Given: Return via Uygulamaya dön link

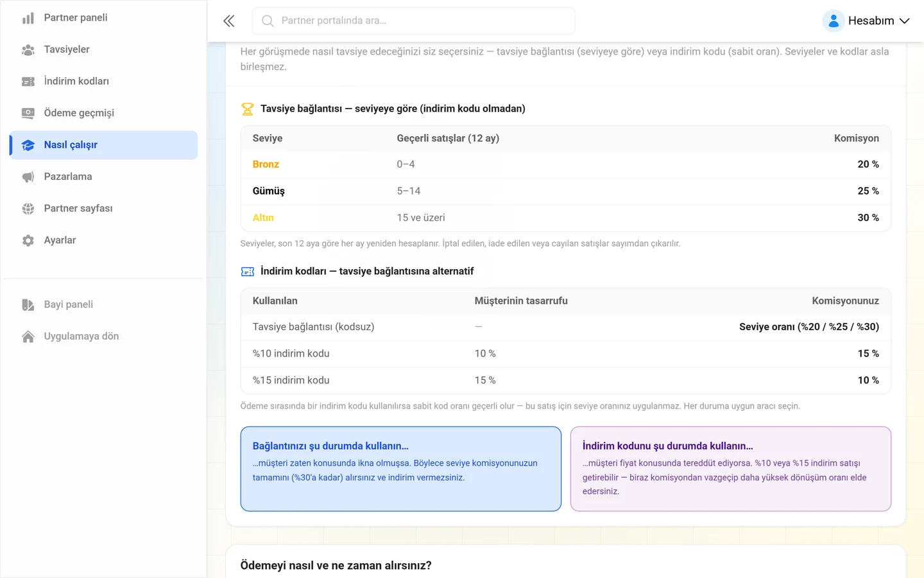Looking at the screenshot, I should click(104, 337).
